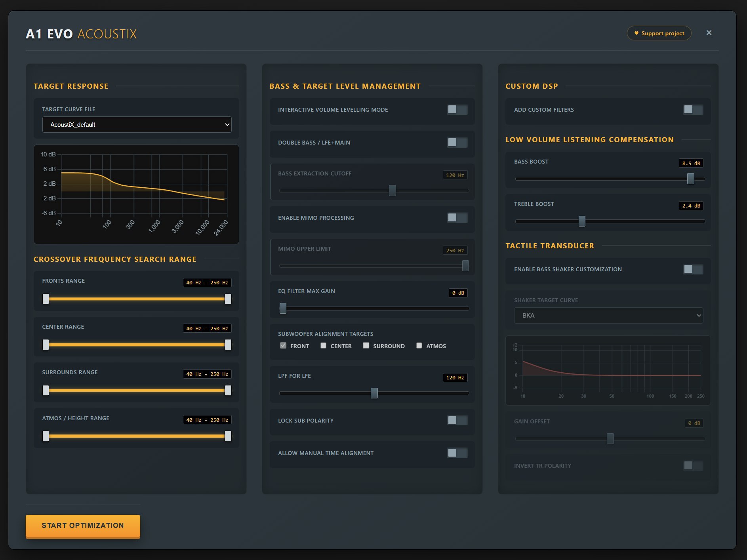The height and width of the screenshot is (560, 747).
Task: Start the optimization process
Action: pyautogui.click(x=83, y=526)
